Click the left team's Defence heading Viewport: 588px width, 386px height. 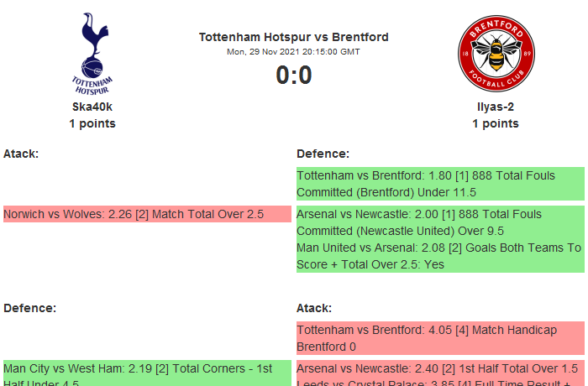point(29,308)
